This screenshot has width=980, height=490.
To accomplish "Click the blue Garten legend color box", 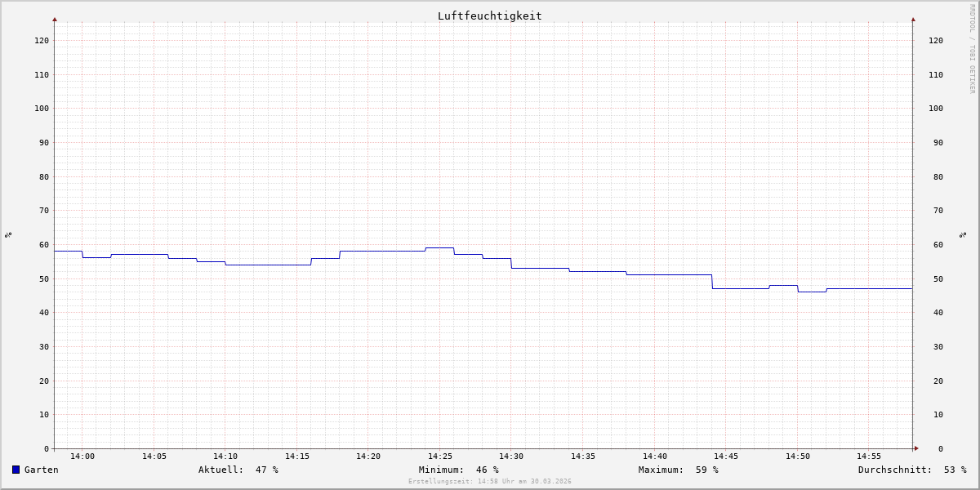I will click(16, 470).
